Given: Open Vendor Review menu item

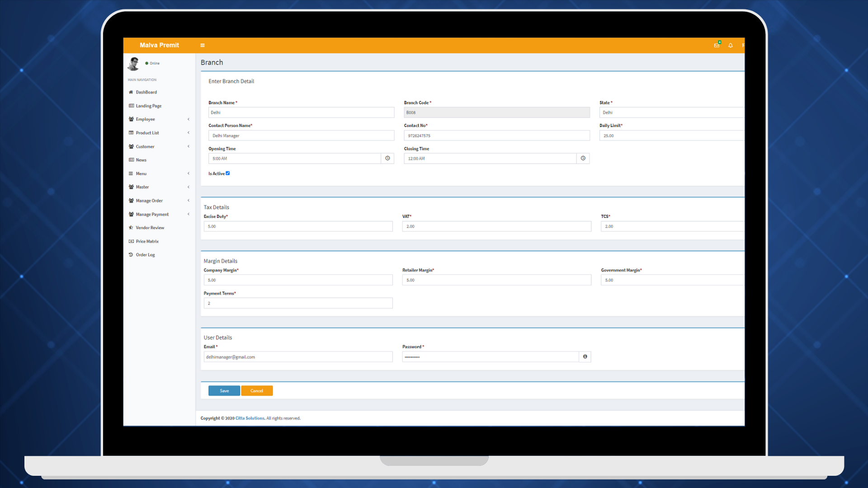Looking at the screenshot, I should point(150,228).
